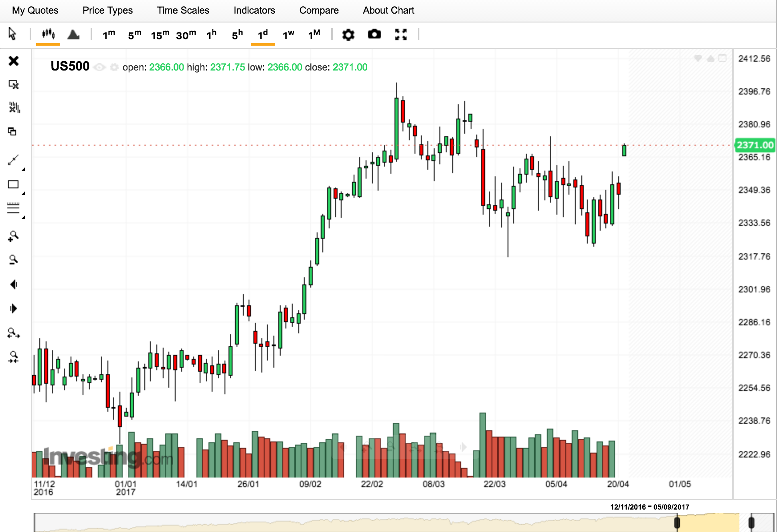Viewport: 777px width, 532px height.
Task: Click date range text 12/11/2016 - 05/09/2017
Action: coord(650,507)
